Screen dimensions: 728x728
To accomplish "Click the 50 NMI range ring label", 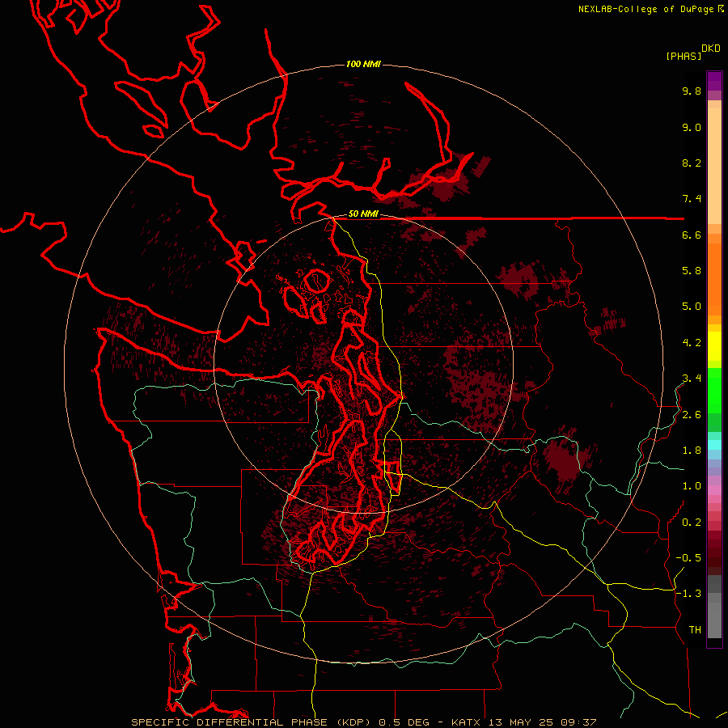I will coord(363,214).
